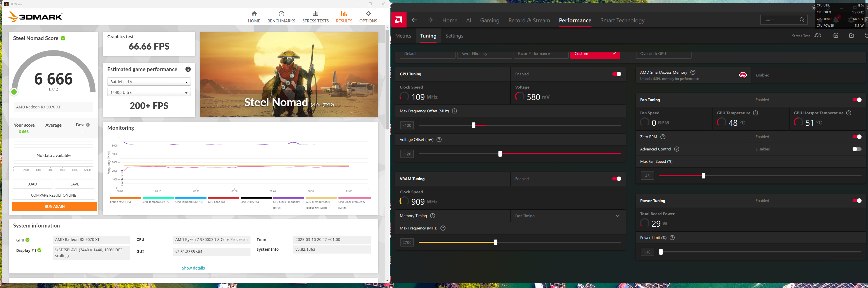Open help for AMD SmartAccess Memory

coord(693,73)
